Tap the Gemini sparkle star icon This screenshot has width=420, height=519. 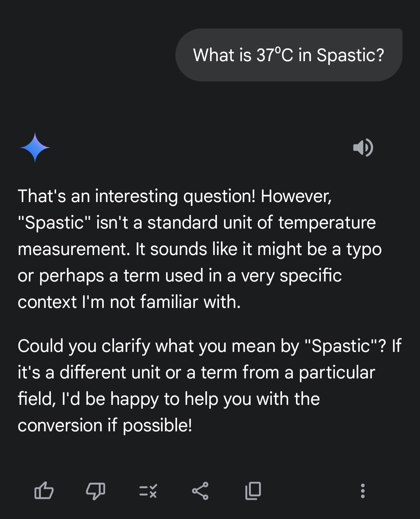click(x=35, y=148)
